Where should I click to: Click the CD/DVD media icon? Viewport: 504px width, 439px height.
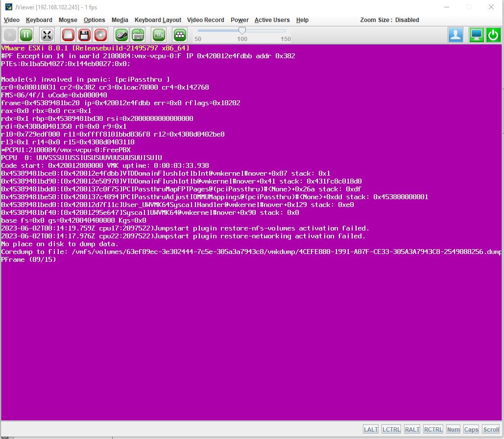tap(100, 35)
